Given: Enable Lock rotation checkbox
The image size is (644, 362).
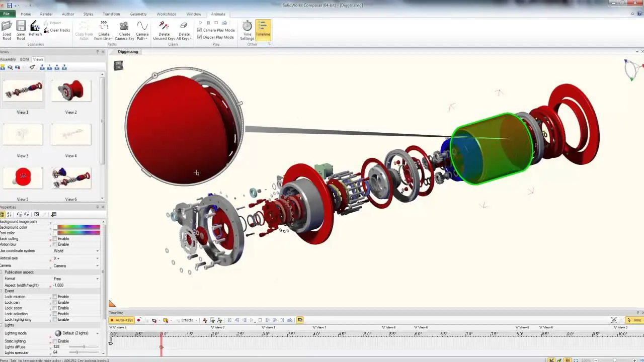Looking at the screenshot, I should (55, 297).
